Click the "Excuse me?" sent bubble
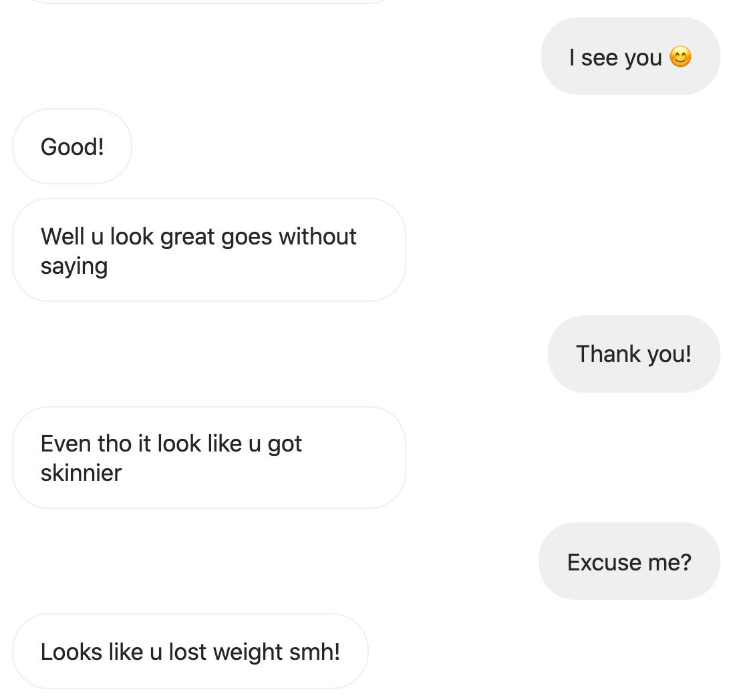Screen dimensions: 747x700 pyautogui.click(x=629, y=562)
